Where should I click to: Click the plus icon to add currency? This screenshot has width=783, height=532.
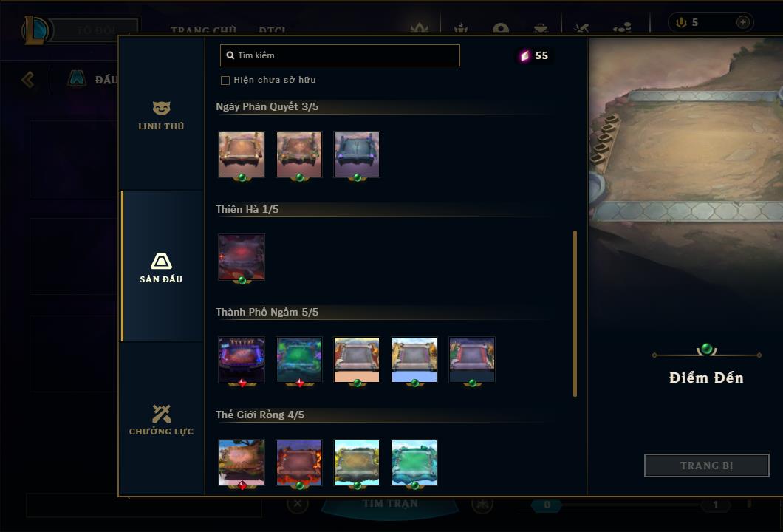point(742,22)
